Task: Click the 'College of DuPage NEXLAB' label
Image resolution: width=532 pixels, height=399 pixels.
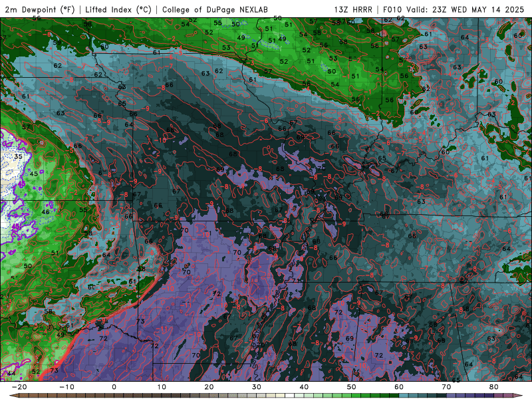Action: [215, 9]
